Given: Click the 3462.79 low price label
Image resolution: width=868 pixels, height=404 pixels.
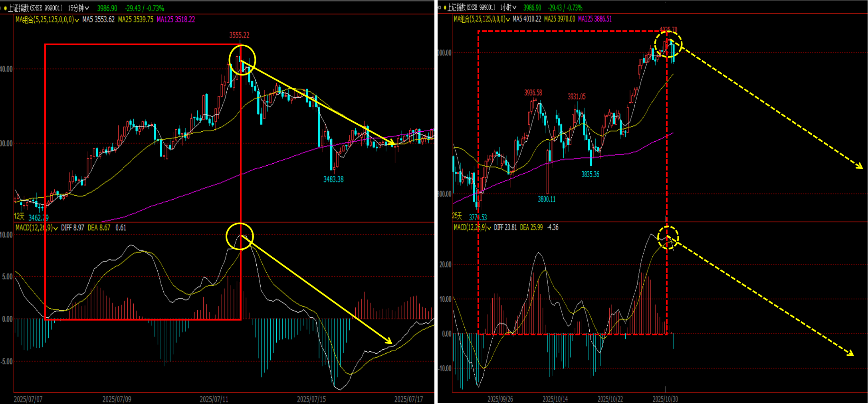Looking at the screenshot, I should 39,218.
